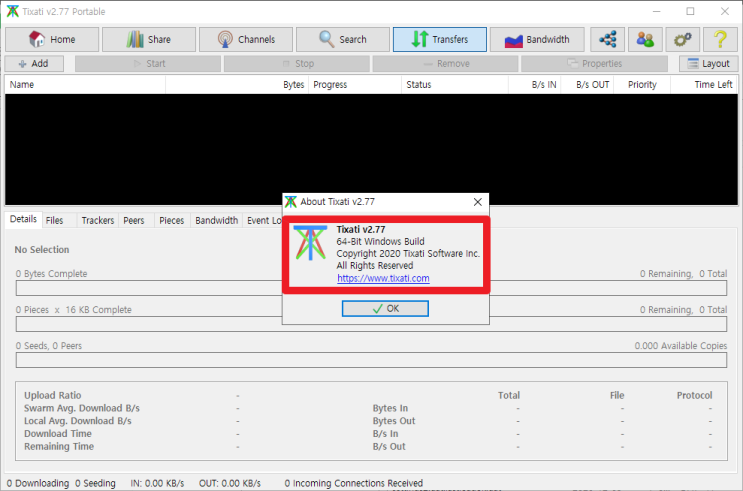Open the Home section
Screen dimensions: 743x491
click(x=52, y=40)
